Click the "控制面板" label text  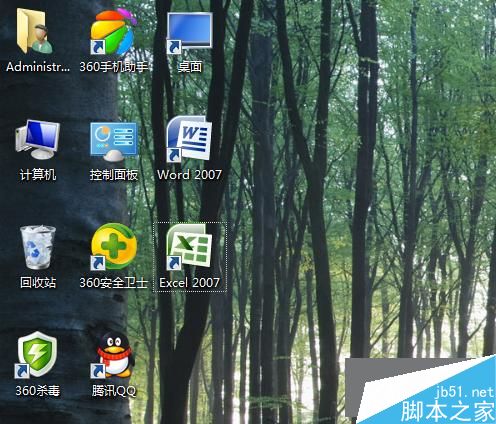(114, 175)
